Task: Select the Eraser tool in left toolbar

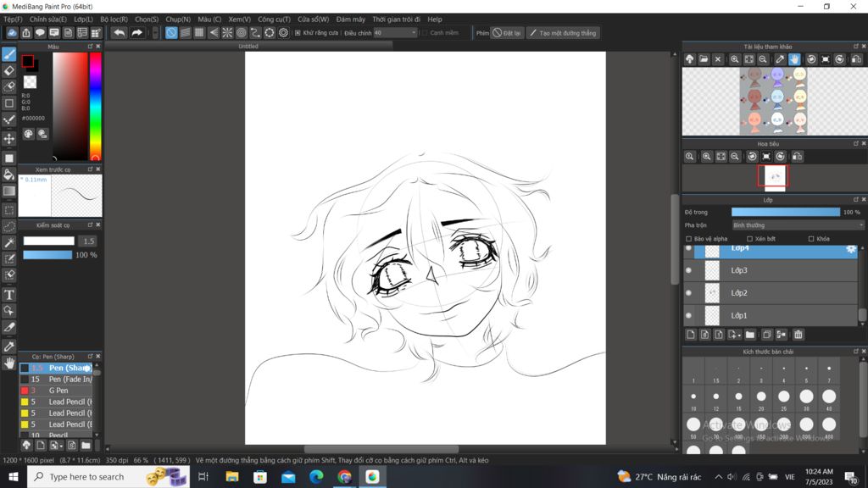Action: 9,71
